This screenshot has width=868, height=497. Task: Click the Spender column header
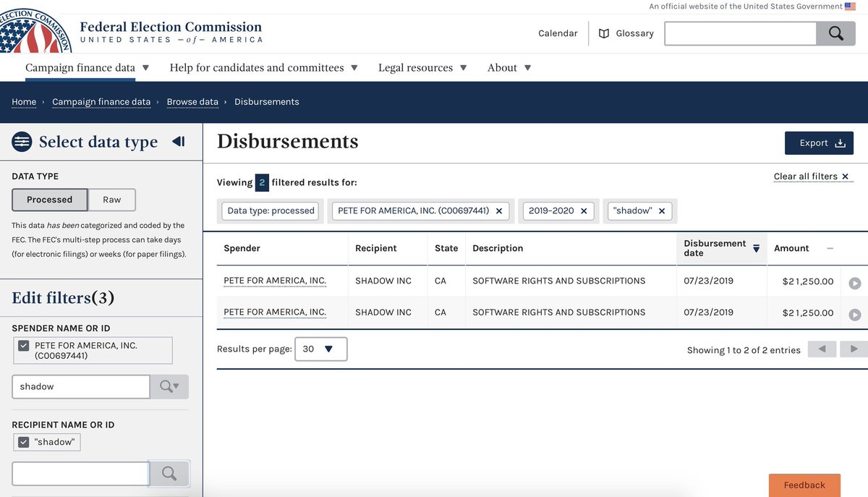(242, 248)
